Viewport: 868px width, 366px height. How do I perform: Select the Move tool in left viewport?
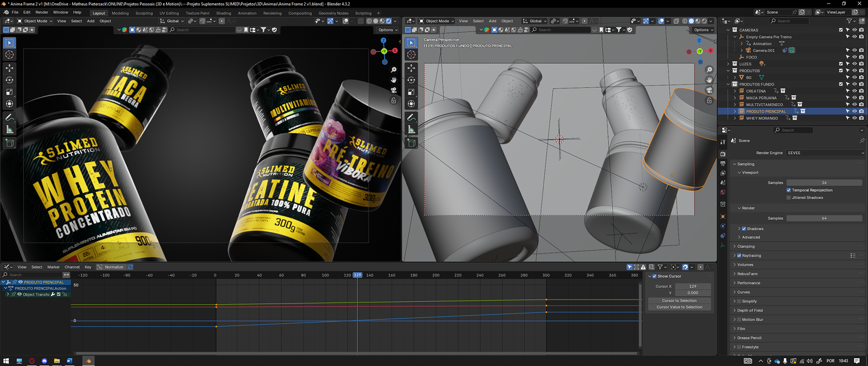pyautogui.click(x=9, y=68)
